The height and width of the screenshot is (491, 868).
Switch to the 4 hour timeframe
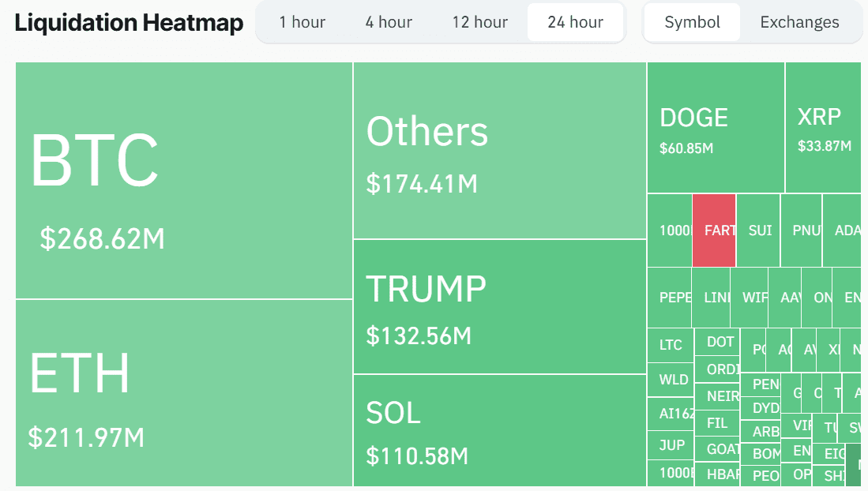388,22
